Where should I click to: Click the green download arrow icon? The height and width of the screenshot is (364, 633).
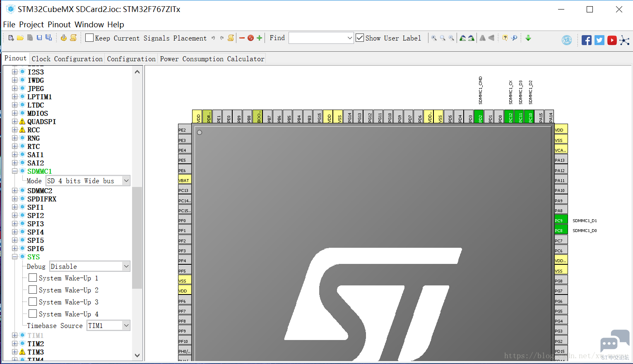click(528, 38)
